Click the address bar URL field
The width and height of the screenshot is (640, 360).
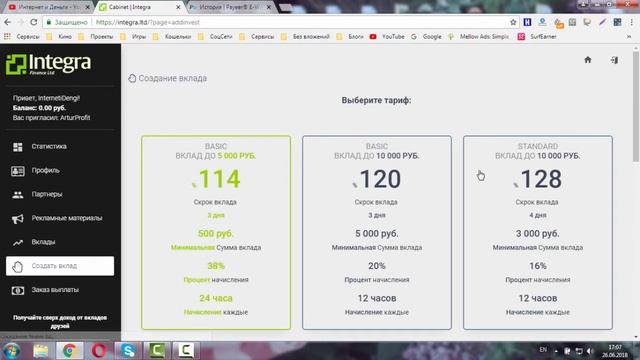tap(278, 22)
